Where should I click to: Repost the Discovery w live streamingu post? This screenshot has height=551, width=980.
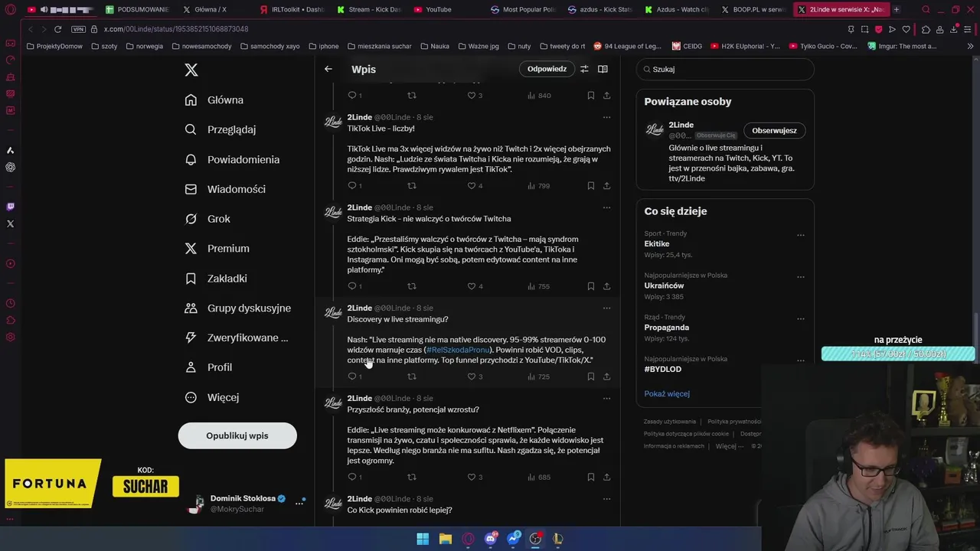[x=411, y=377]
